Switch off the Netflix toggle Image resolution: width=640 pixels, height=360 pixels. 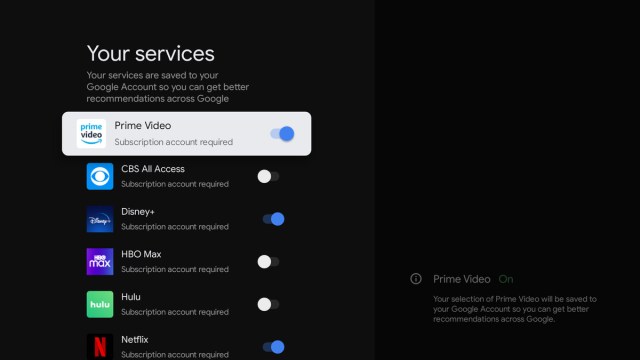coord(273,347)
